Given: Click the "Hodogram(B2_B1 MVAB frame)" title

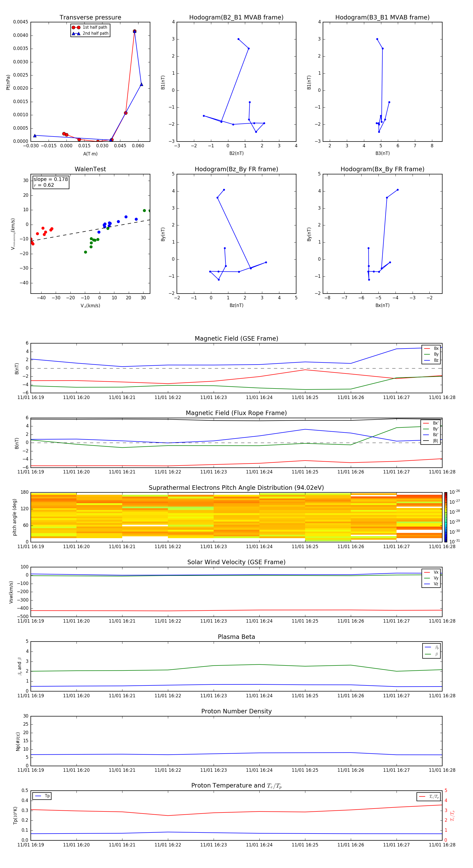Looking at the screenshot, I should pos(236,18).
